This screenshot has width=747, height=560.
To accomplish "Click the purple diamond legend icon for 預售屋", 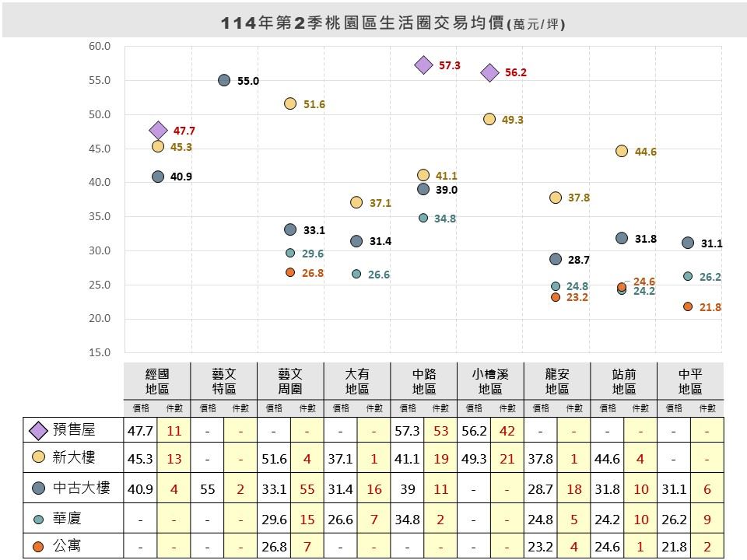I will point(38,430).
